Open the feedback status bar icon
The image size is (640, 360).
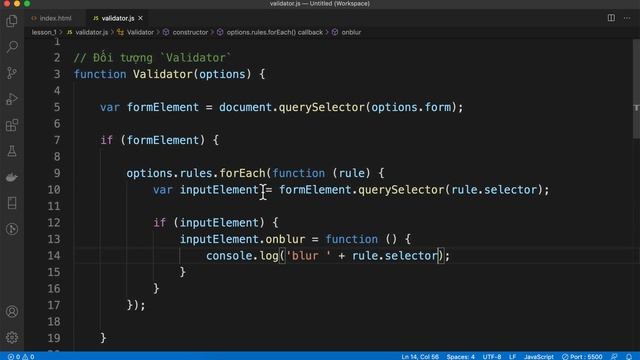coord(614,356)
